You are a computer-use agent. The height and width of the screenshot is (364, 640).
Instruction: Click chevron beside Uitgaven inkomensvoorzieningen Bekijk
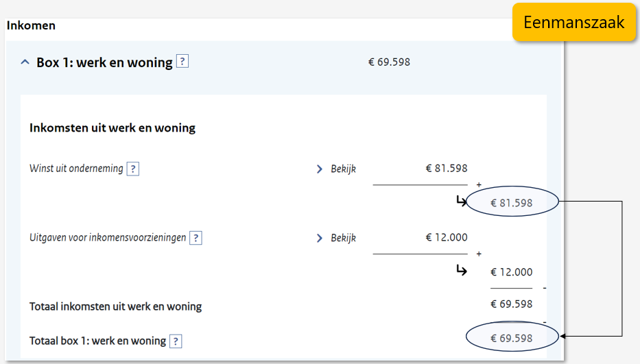pos(319,238)
